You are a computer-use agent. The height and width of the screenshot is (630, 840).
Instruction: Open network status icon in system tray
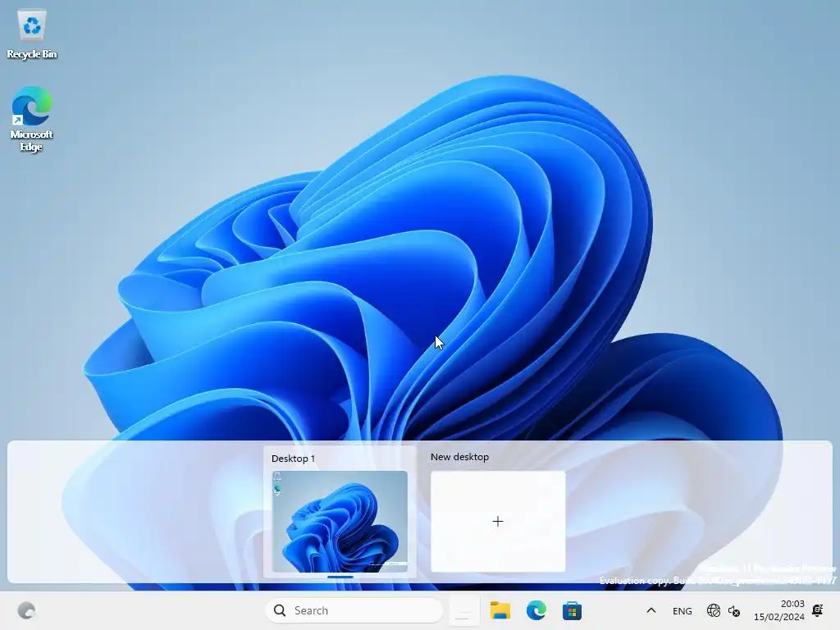(713, 610)
